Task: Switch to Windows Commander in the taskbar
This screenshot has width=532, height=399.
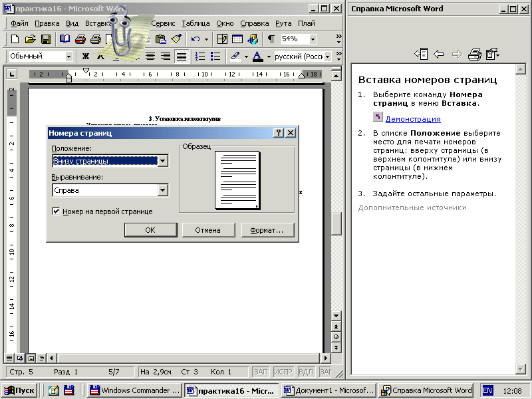Action: point(134,390)
